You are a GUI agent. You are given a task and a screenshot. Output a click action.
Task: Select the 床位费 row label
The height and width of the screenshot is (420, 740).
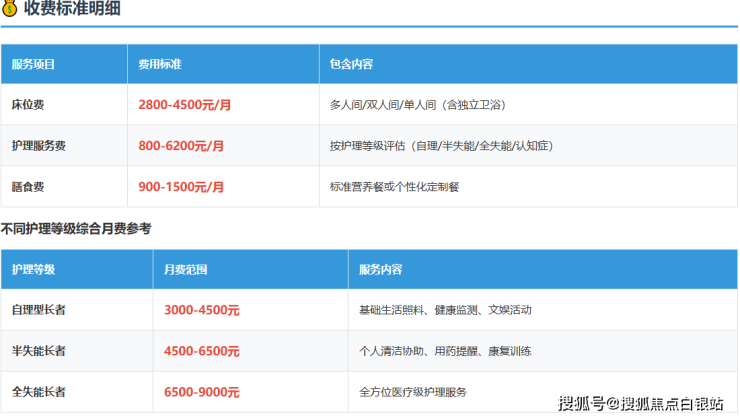click(28, 105)
